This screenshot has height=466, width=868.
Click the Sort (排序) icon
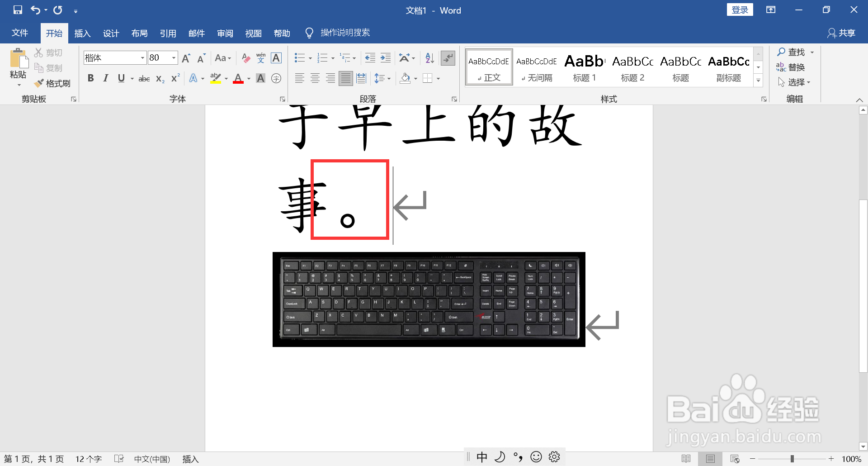coord(428,58)
